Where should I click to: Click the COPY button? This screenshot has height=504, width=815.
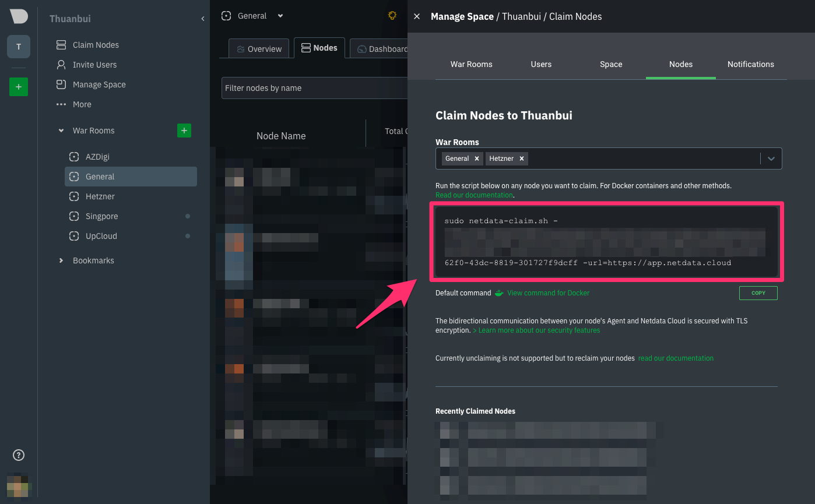click(x=758, y=293)
